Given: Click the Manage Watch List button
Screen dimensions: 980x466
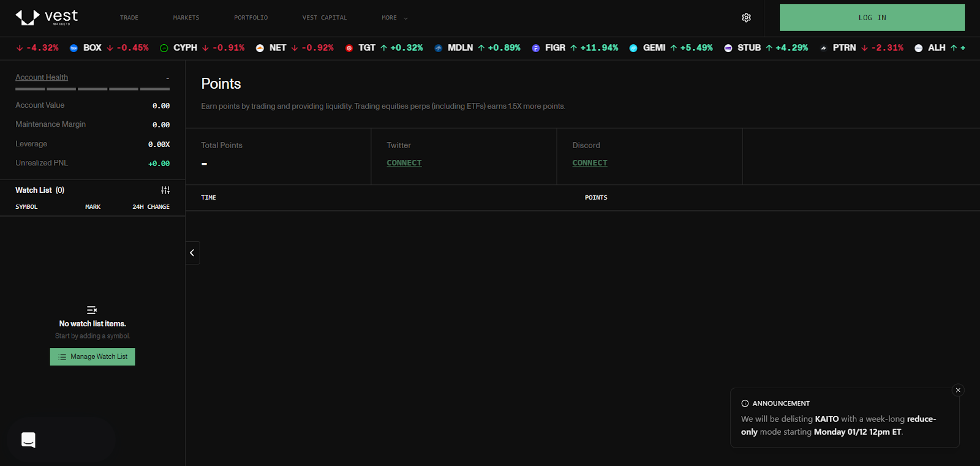Looking at the screenshot, I should click(x=92, y=357).
